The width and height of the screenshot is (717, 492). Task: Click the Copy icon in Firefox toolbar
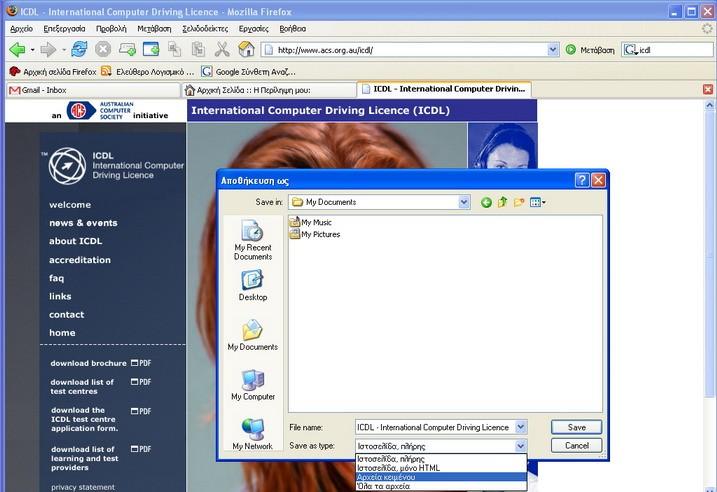(174, 49)
